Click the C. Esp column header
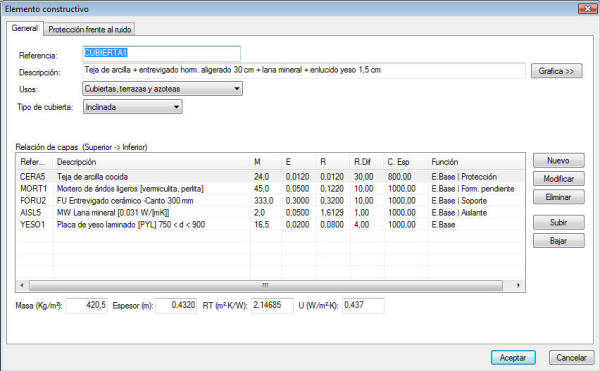This screenshot has height=371, width=600. (x=406, y=162)
